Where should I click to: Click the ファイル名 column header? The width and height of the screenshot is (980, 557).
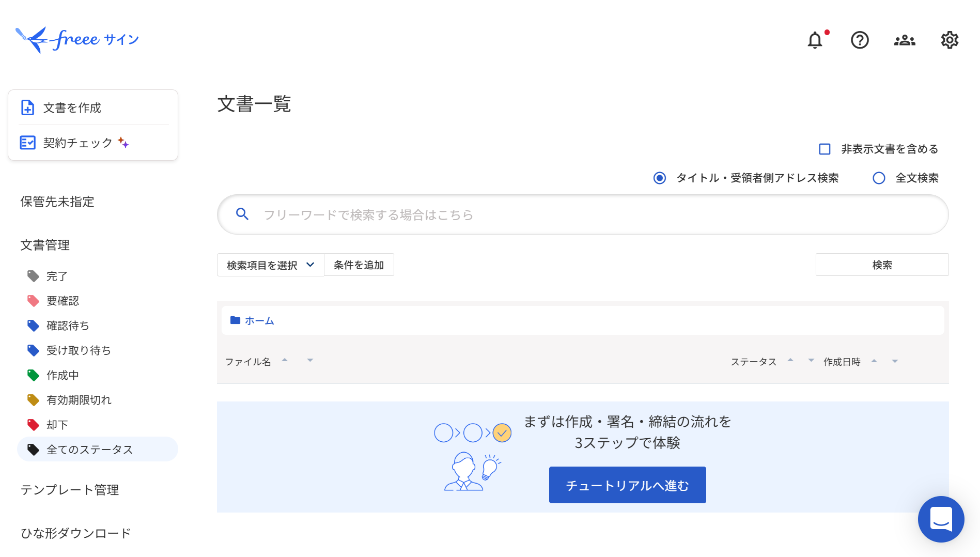coord(248,362)
